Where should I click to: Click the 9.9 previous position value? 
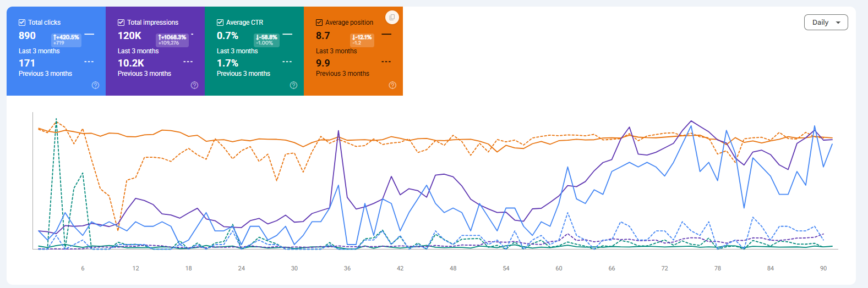coord(323,63)
